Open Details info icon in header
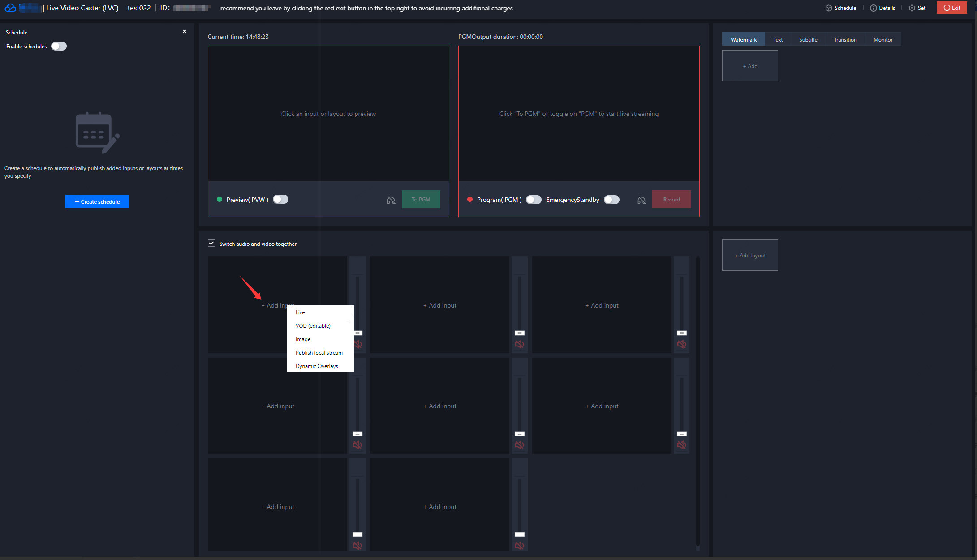The height and width of the screenshot is (560, 977). [x=873, y=8]
